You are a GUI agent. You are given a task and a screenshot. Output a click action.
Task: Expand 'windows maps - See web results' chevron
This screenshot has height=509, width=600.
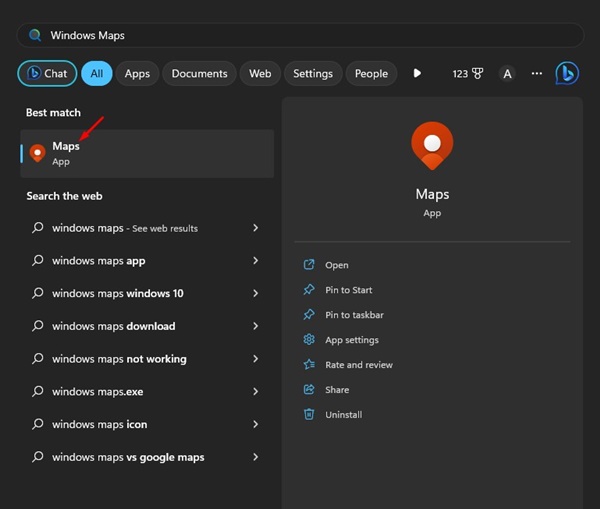[256, 228]
